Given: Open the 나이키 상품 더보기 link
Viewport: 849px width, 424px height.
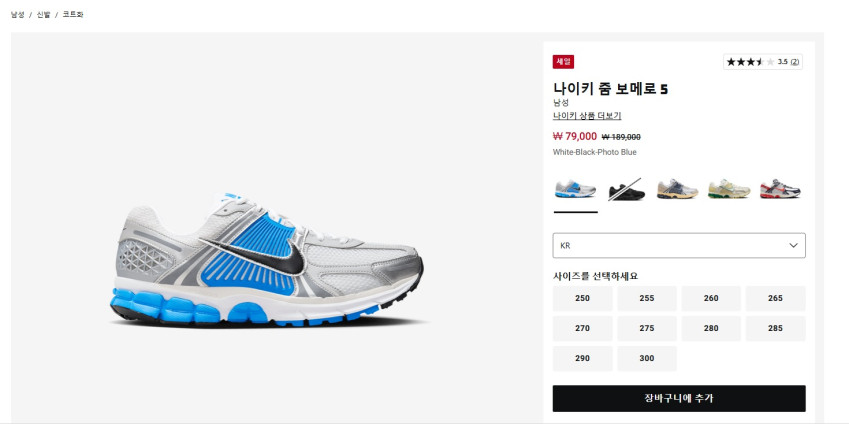Looking at the screenshot, I should tap(587, 116).
